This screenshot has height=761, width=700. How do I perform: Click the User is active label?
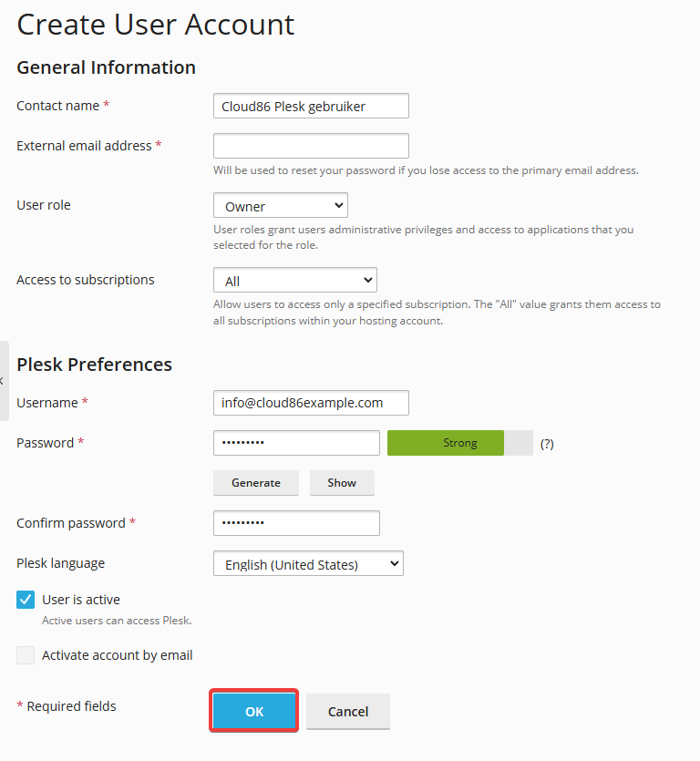pyautogui.click(x=81, y=600)
